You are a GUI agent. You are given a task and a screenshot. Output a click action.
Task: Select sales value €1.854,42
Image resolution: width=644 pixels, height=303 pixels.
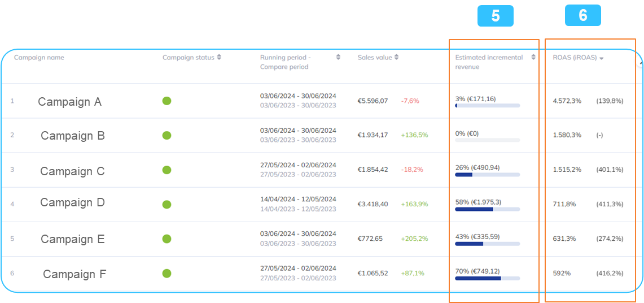(x=373, y=170)
